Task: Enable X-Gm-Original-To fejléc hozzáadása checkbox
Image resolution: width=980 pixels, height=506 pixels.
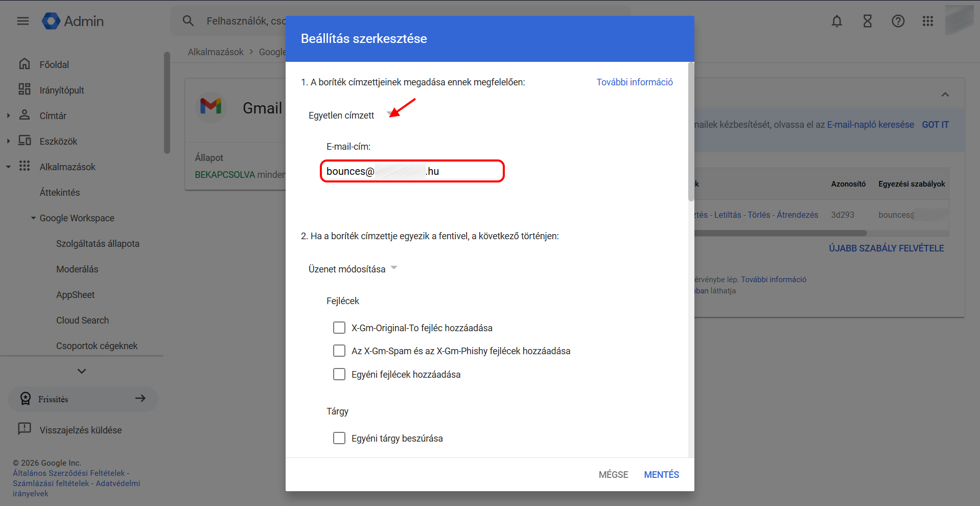Action: click(339, 328)
